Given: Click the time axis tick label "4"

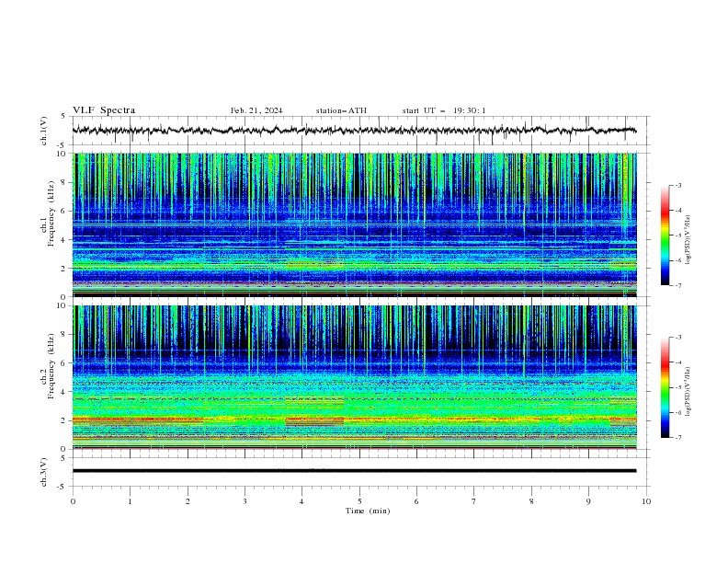Looking at the screenshot, I should pyautogui.click(x=302, y=501).
